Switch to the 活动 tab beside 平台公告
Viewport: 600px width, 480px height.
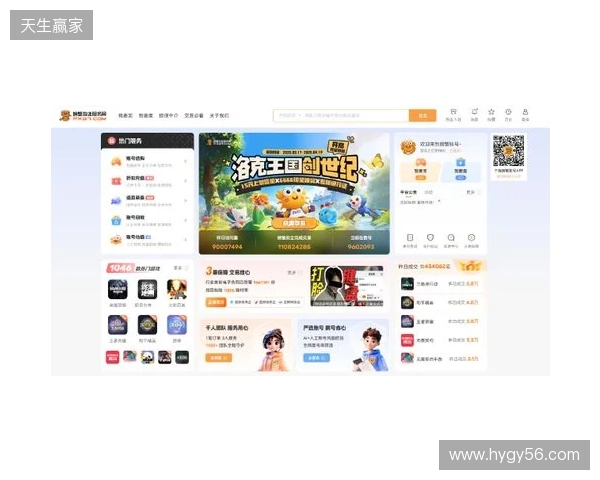click(x=429, y=192)
